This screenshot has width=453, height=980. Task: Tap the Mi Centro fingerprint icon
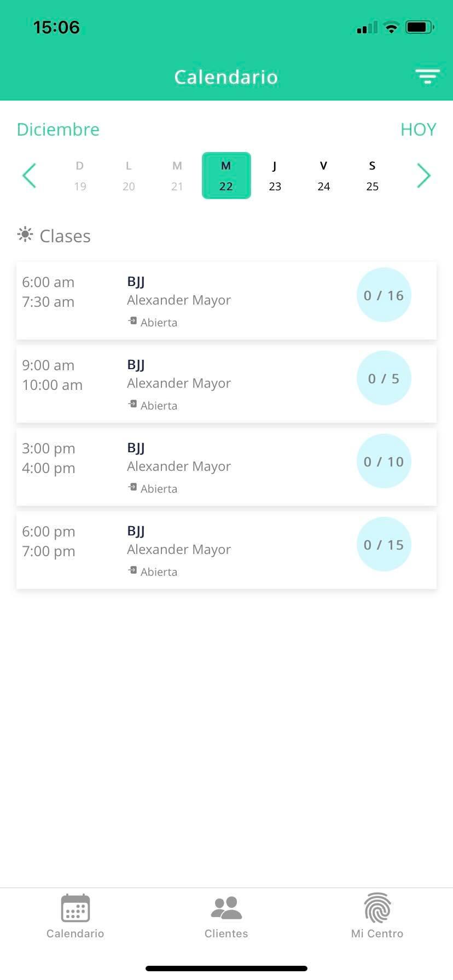pyautogui.click(x=377, y=908)
